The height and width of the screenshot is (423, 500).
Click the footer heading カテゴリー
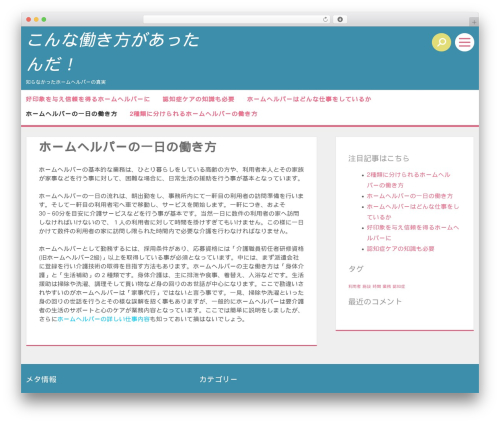(x=218, y=379)
